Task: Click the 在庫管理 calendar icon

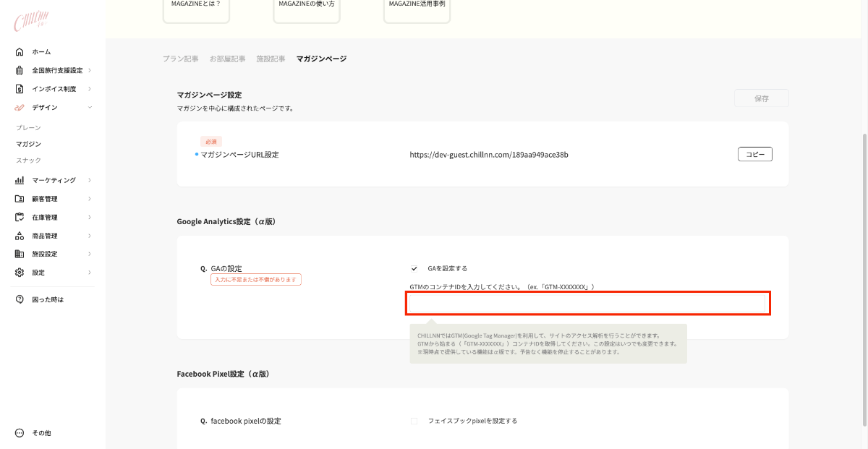Action: [20, 217]
